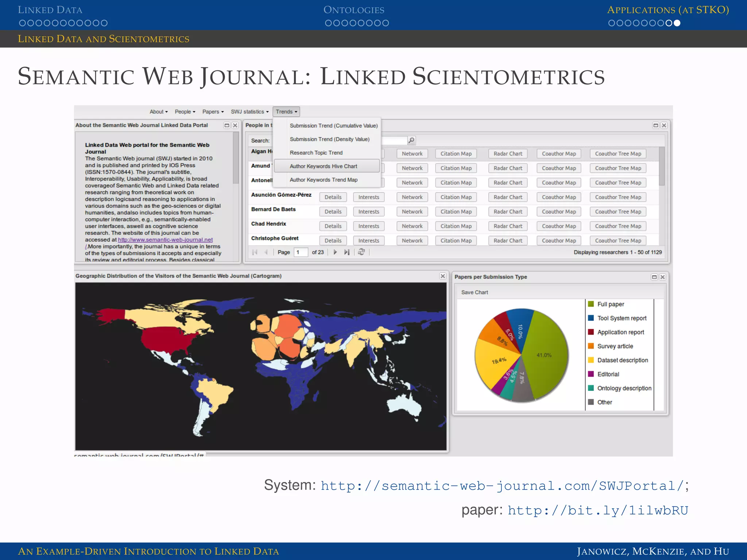Open the About dropdown menu

(159, 112)
